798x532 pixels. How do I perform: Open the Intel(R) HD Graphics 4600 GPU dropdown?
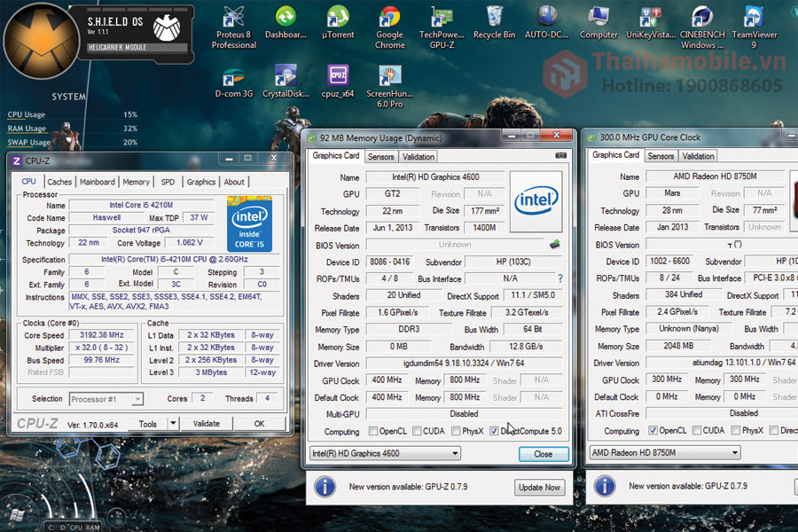pos(386,453)
